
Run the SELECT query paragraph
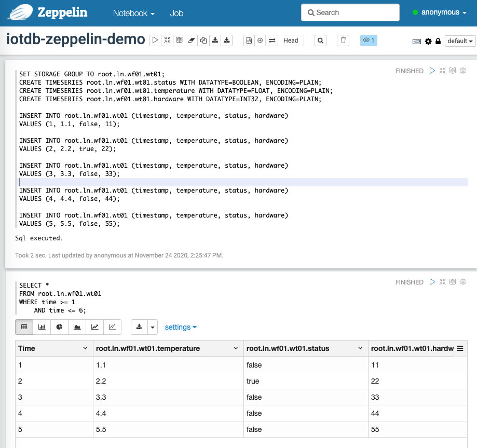pos(432,282)
